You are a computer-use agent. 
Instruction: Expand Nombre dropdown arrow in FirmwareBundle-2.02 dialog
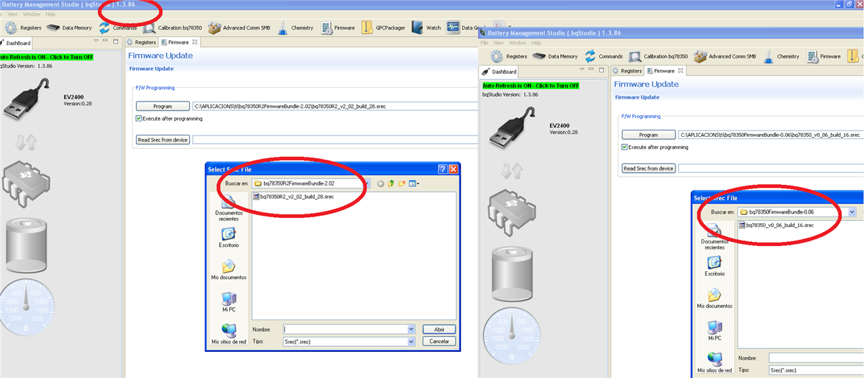(x=411, y=329)
